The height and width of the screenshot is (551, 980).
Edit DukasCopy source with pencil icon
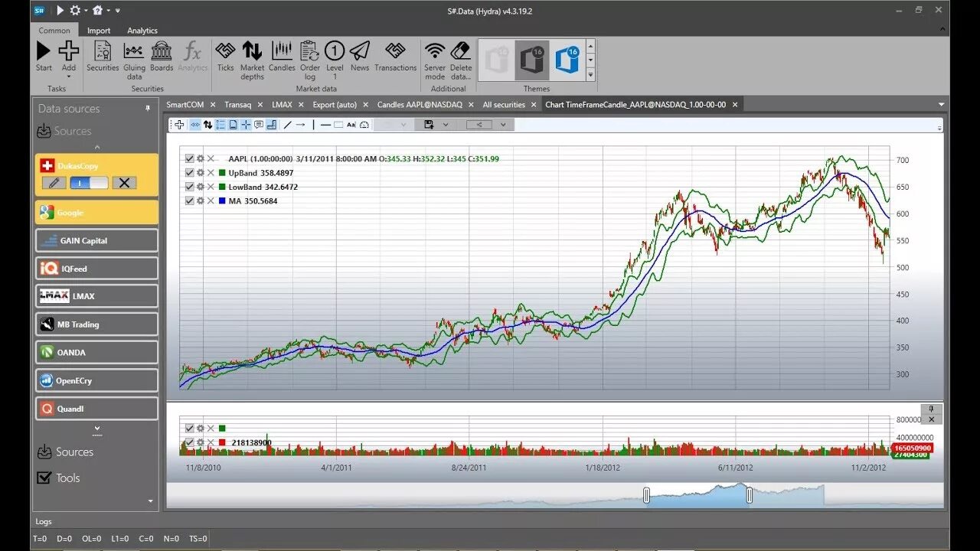(54, 183)
